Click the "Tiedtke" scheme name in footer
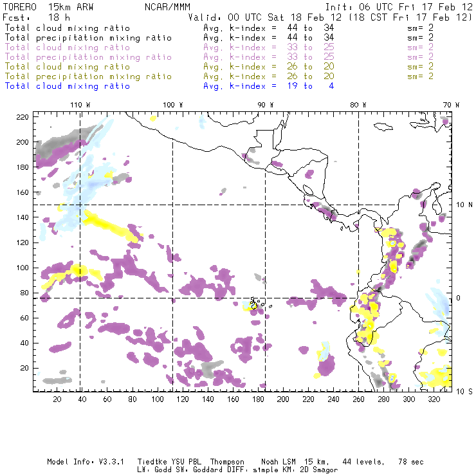The height and width of the screenshot is (476, 476). [x=152, y=462]
